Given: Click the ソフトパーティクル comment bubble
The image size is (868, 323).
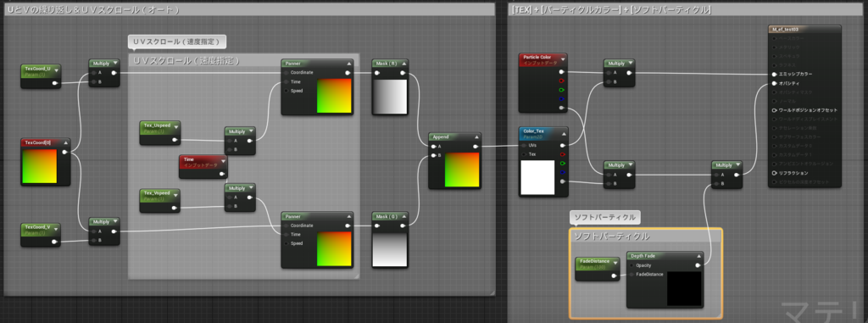Looking at the screenshot, I should click(605, 217).
